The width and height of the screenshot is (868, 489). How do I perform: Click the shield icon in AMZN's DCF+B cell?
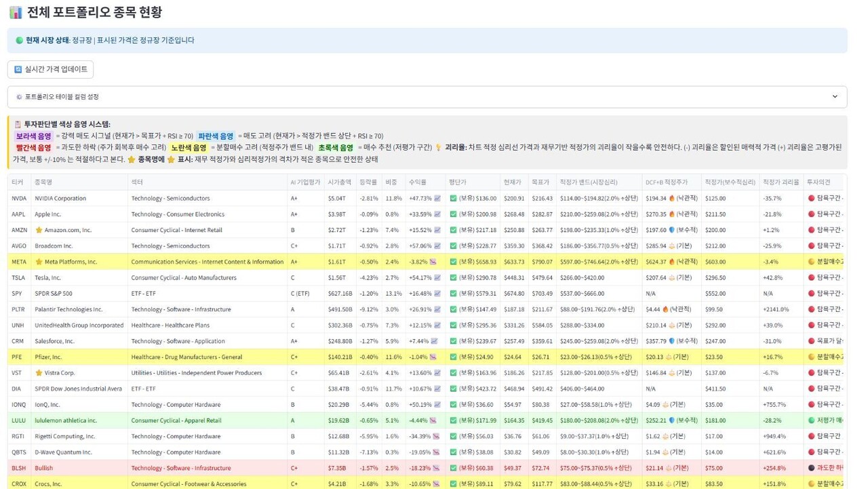pos(672,230)
